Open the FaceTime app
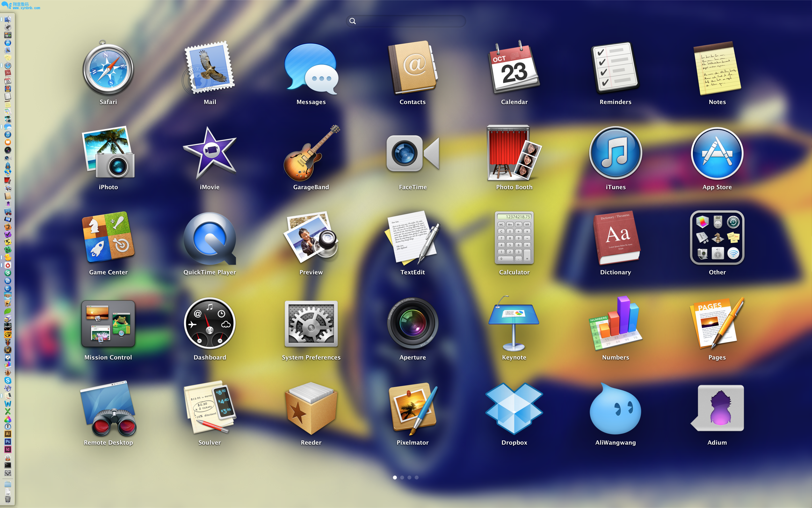The height and width of the screenshot is (508, 812). pos(412,153)
